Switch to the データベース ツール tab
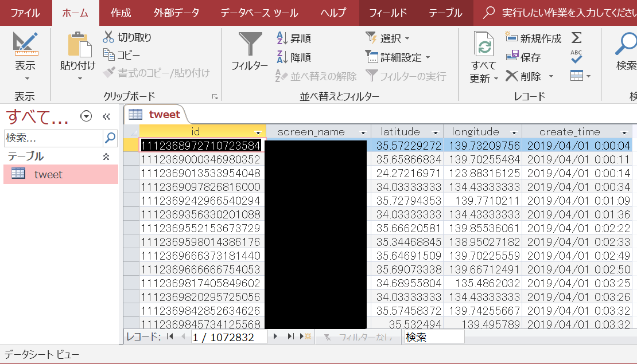 pos(259,13)
